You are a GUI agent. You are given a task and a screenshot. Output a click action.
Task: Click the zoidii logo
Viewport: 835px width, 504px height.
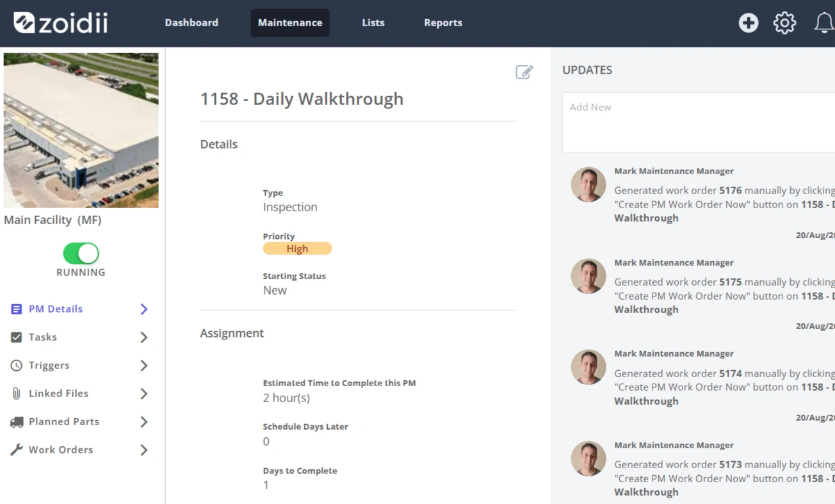(61, 23)
